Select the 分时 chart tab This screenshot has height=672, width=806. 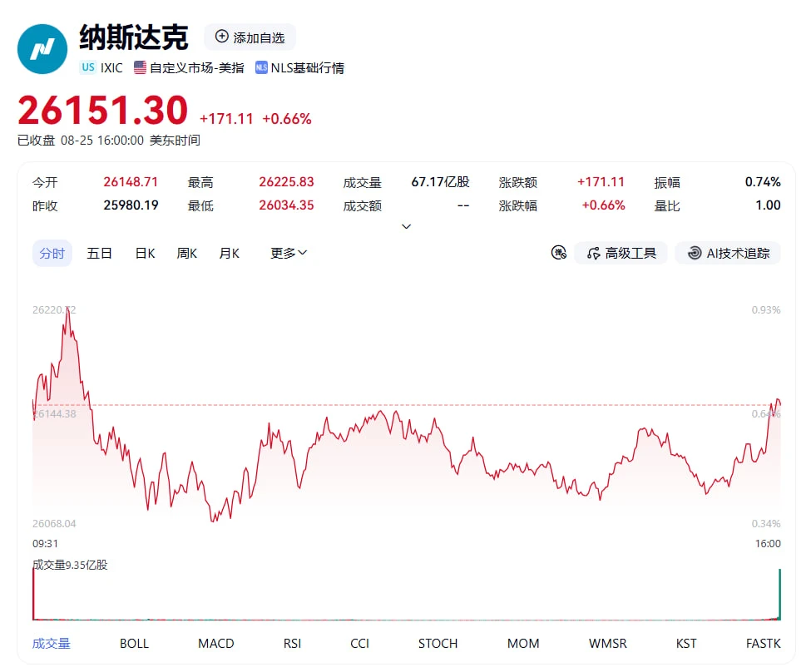[x=52, y=253]
